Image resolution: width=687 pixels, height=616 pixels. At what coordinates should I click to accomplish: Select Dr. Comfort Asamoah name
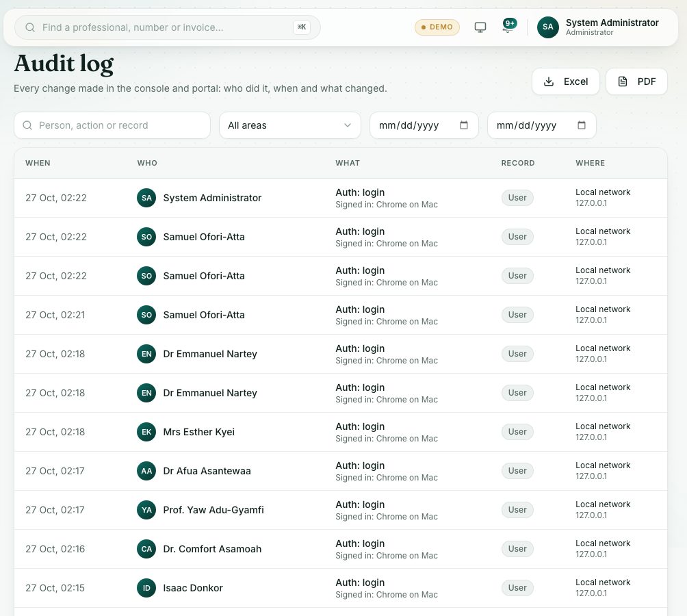tap(212, 548)
